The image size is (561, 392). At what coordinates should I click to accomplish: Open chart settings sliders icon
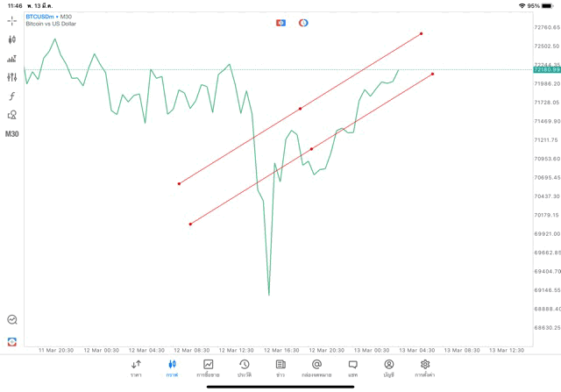point(11,77)
